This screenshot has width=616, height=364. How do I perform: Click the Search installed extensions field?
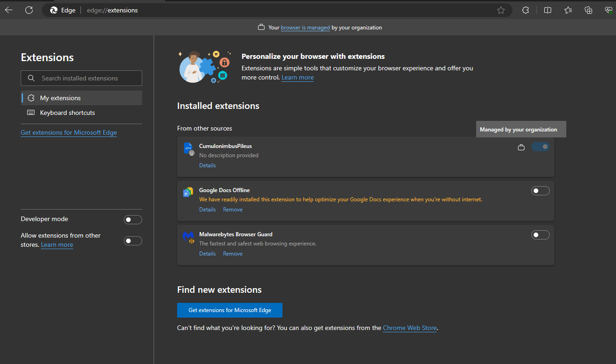(x=81, y=78)
